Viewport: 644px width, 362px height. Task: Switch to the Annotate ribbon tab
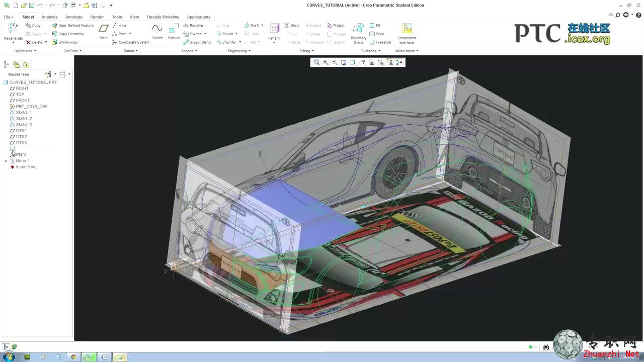[x=74, y=17]
